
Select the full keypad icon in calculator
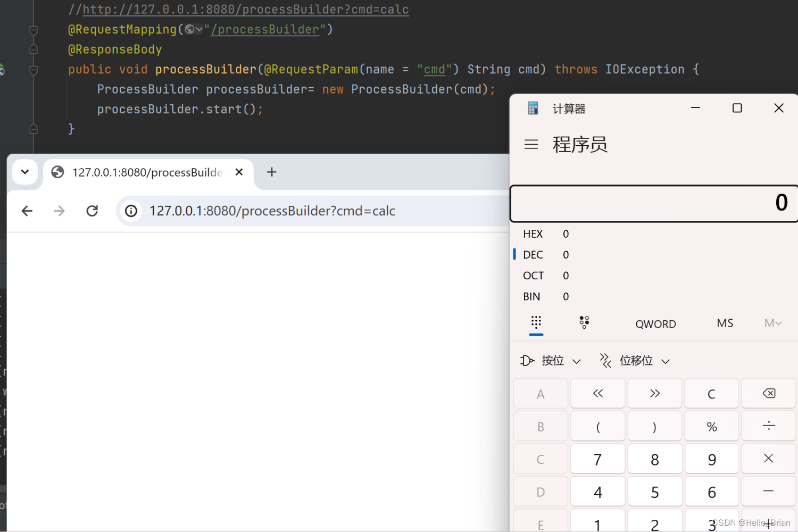536,322
